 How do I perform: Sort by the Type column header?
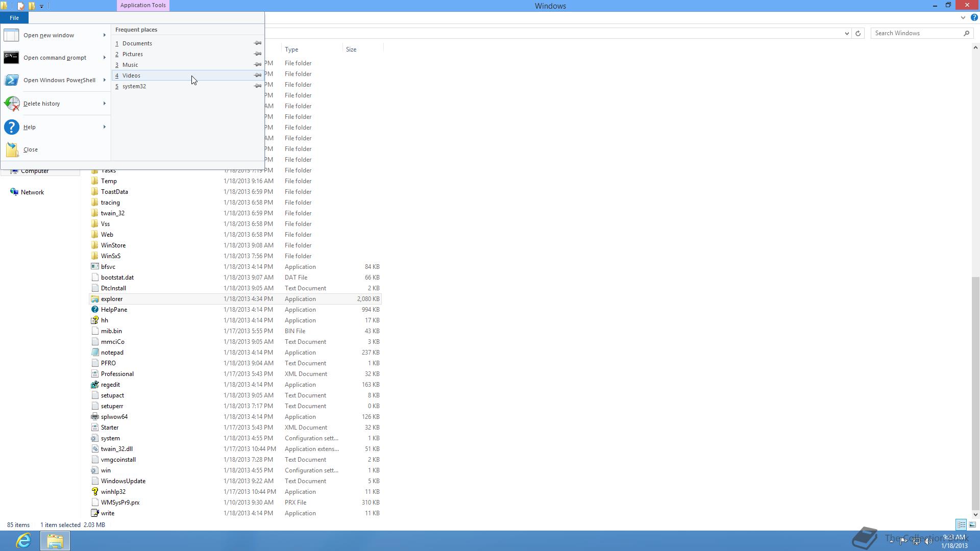click(312, 49)
